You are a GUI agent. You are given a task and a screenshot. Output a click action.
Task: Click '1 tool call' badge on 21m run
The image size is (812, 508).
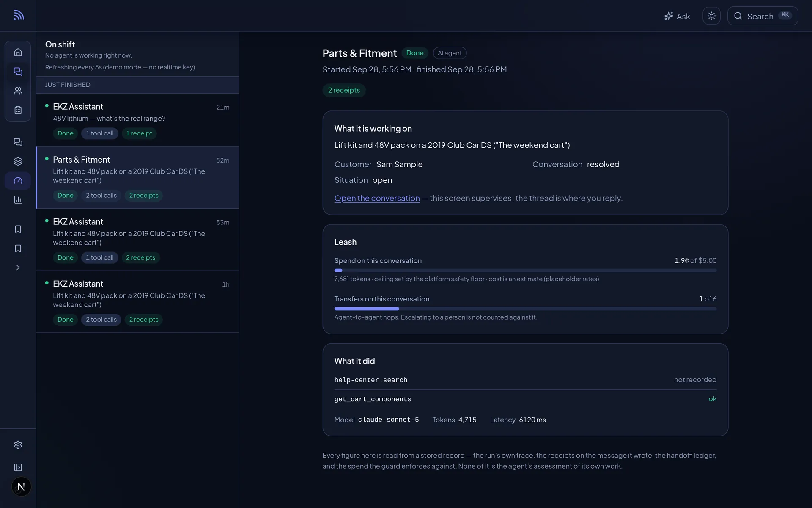click(x=100, y=133)
